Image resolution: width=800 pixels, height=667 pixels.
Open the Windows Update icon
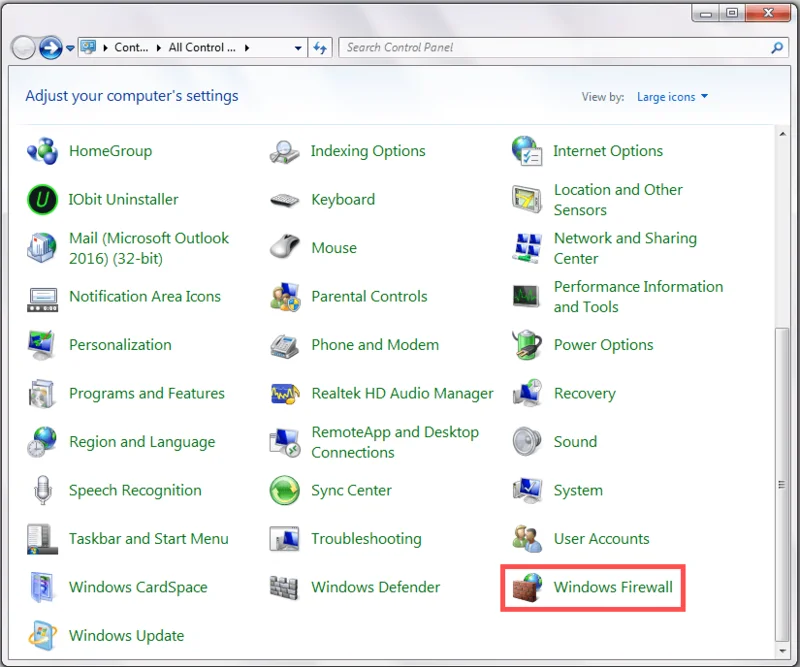pos(42,636)
